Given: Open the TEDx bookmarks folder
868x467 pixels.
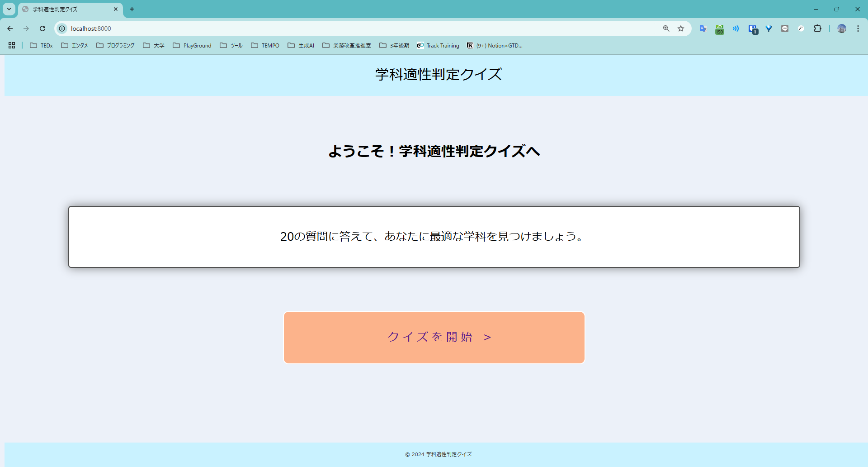Looking at the screenshot, I should pyautogui.click(x=41, y=45).
